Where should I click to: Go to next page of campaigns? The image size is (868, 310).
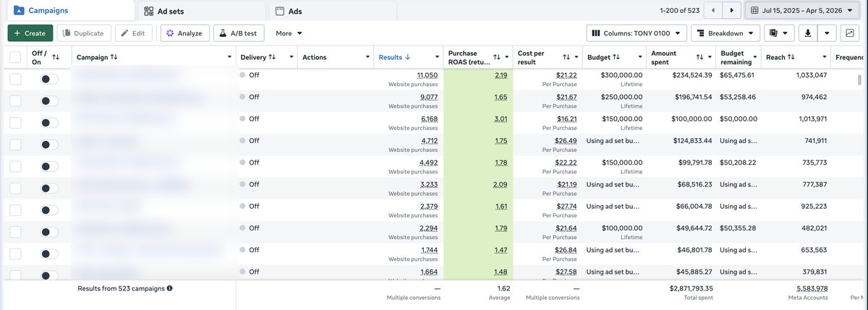pos(732,11)
